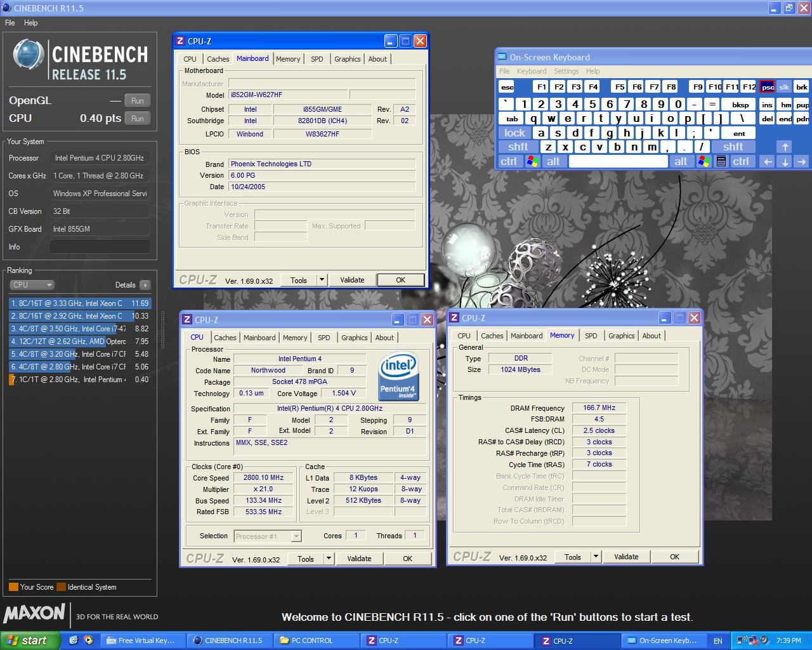Open the Processor #1 selection dropdown
Viewport: 812px width, 650px height.
(267, 536)
